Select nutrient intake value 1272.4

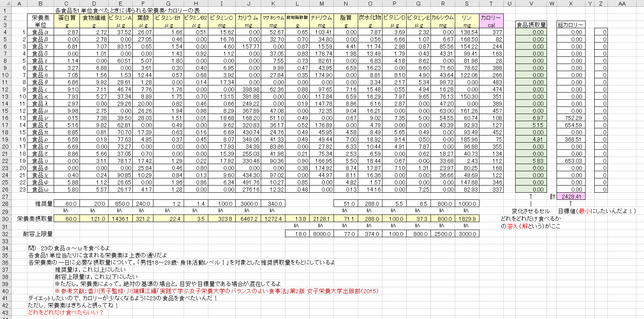pyautogui.click(x=273, y=219)
